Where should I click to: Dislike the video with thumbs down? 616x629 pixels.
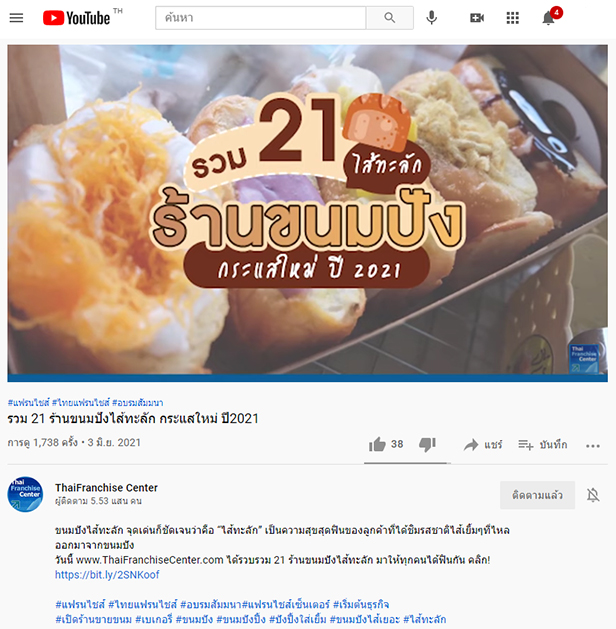(x=428, y=444)
